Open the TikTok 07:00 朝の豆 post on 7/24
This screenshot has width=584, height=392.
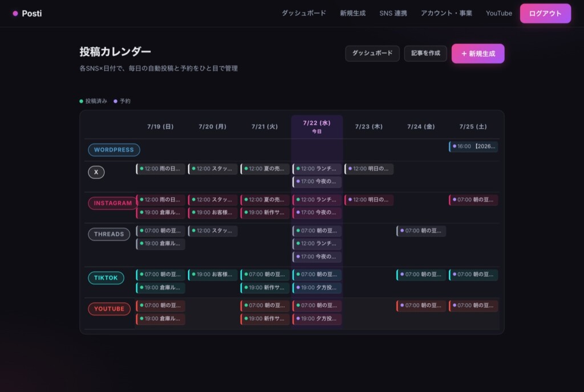coord(421,275)
